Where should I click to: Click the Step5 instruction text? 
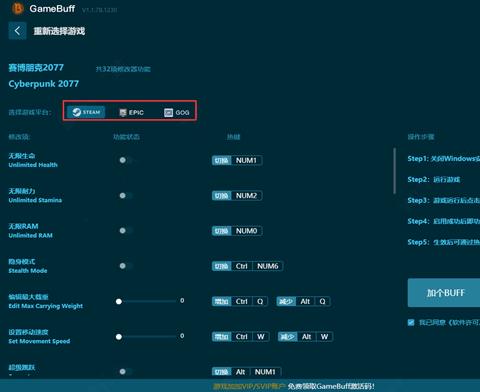click(x=444, y=242)
